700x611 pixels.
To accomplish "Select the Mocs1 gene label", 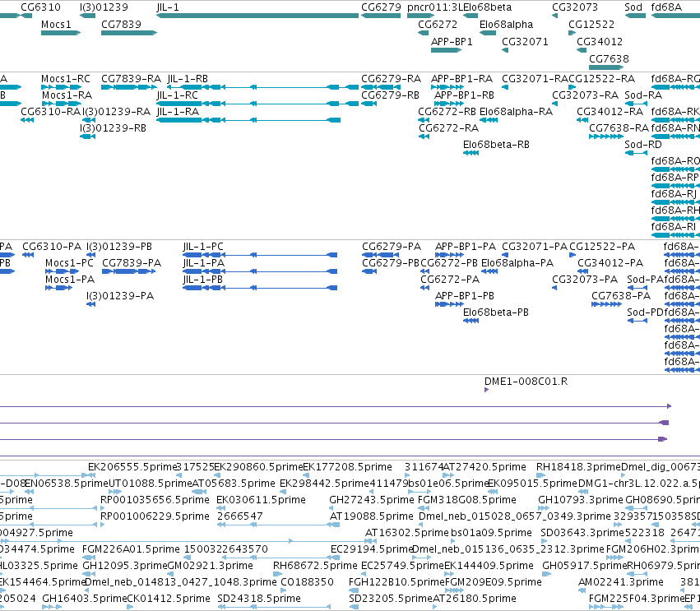I will pyautogui.click(x=56, y=24).
